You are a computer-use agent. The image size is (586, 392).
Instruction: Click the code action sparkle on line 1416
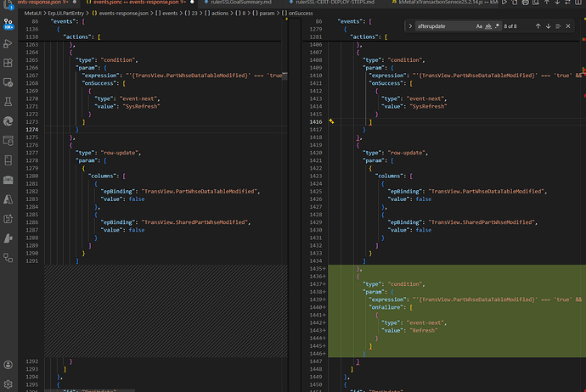coord(331,121)
